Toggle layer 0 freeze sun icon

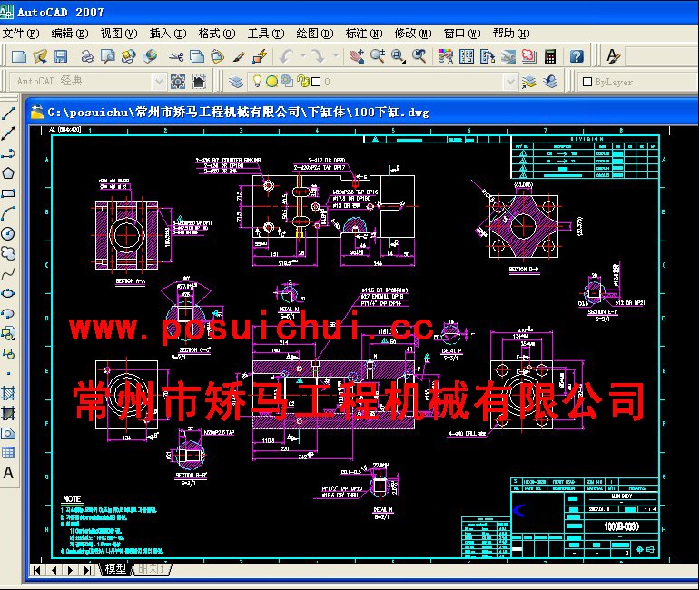pos(271,81)
